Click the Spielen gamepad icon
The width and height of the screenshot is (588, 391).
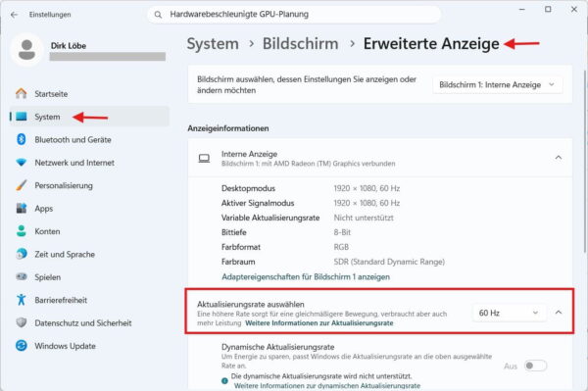click(22, 276)
